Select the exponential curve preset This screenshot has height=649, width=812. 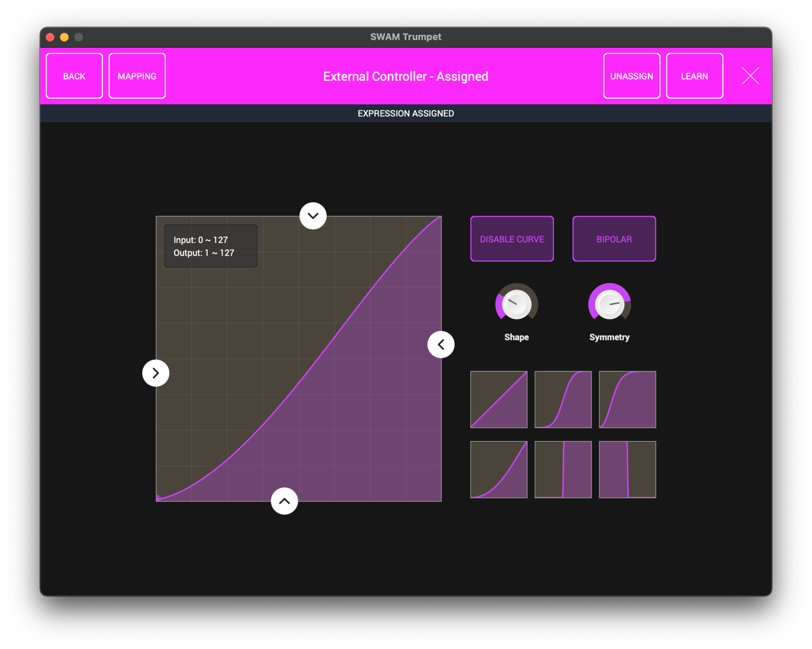pos(498,469)
